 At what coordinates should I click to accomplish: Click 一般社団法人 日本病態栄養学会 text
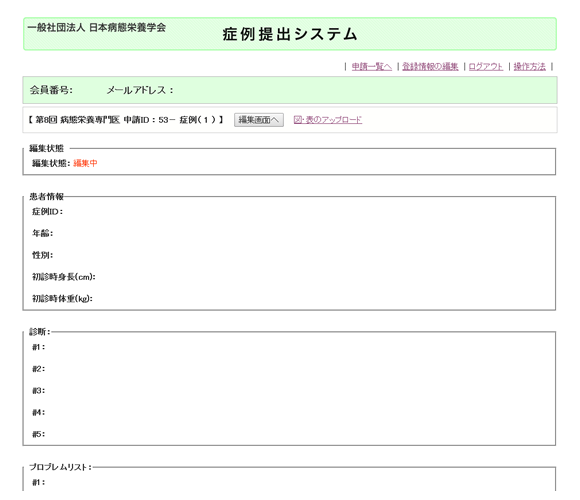97,27
